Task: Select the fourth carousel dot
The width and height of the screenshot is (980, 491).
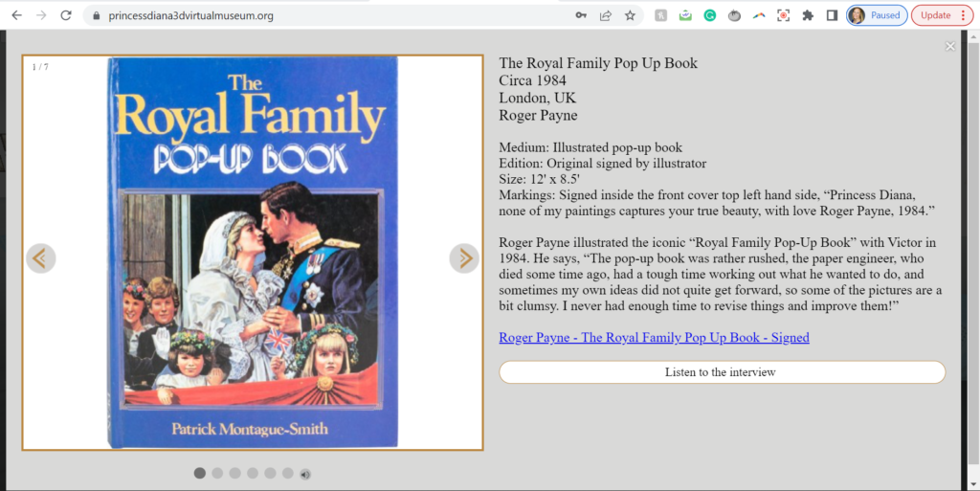Action: tap(253, 473)
